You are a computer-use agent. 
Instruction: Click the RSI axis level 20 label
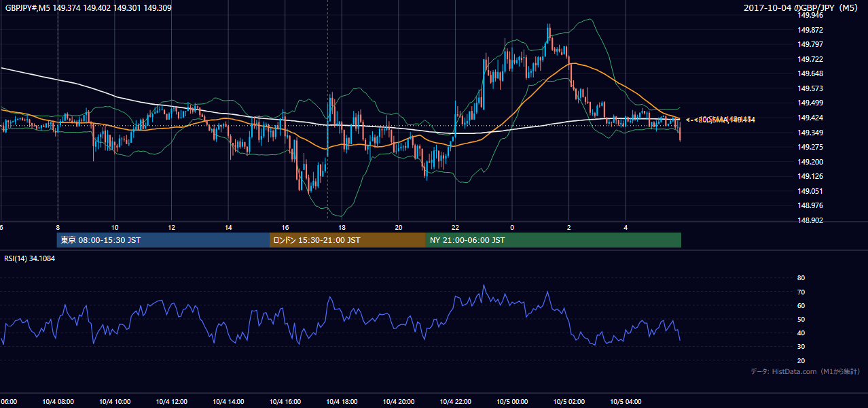[x=801, y=360]
